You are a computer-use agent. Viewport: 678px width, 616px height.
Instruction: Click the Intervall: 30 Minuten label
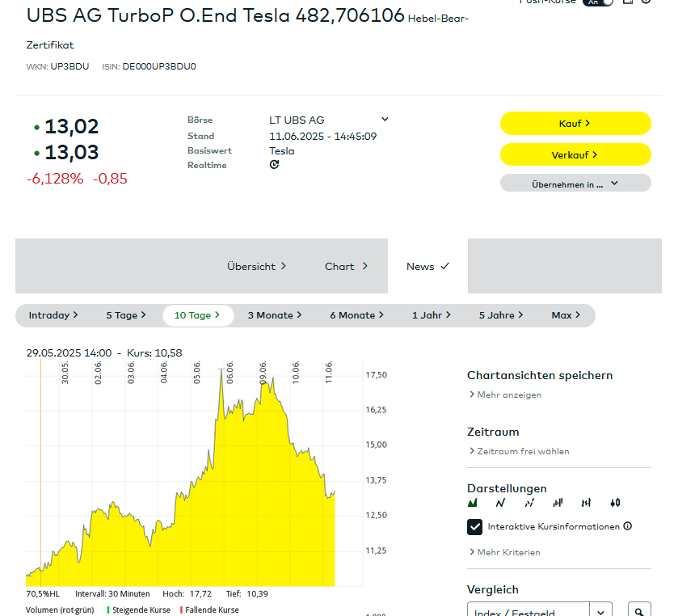tap(112, 594)
